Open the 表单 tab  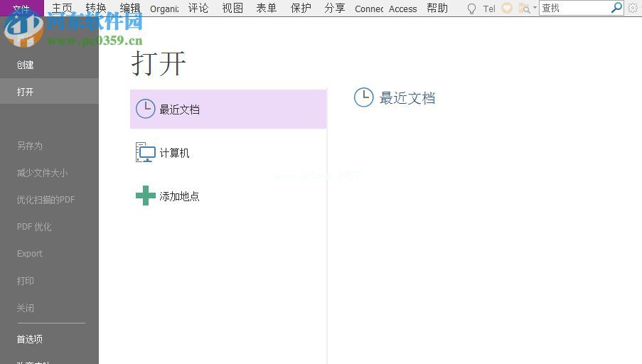(267, 9)
